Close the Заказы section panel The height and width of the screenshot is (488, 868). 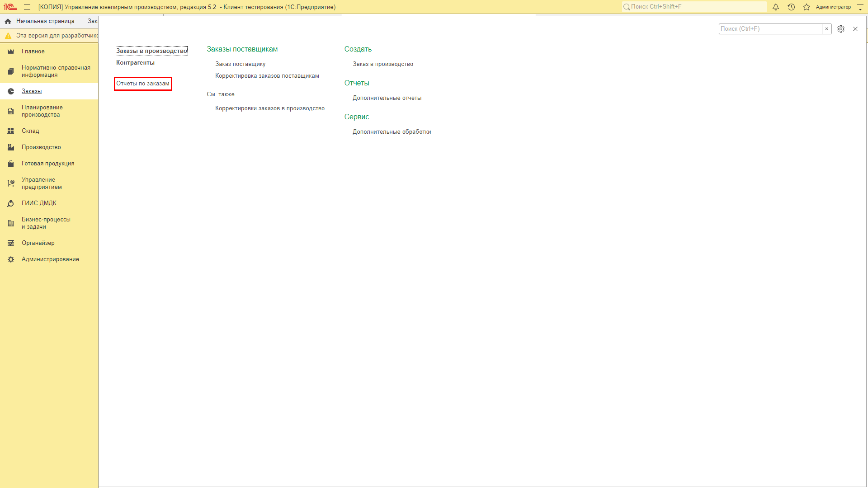855,29
